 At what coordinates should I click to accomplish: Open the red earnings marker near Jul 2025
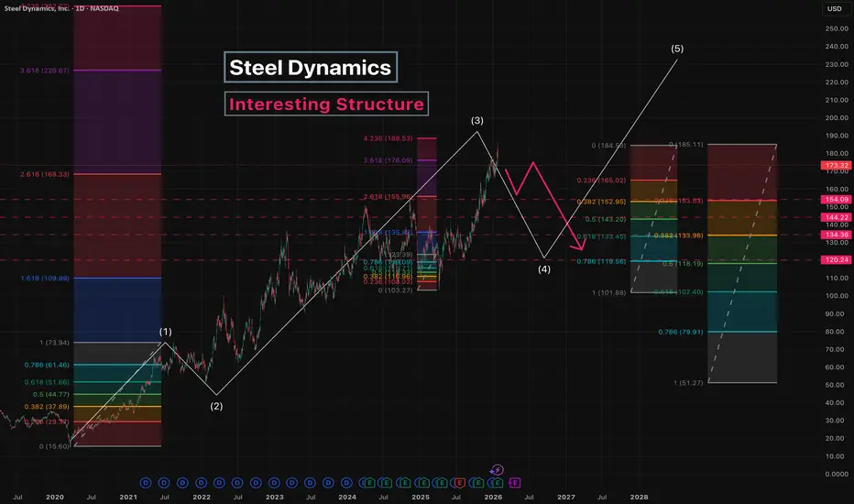pos(459,483)
